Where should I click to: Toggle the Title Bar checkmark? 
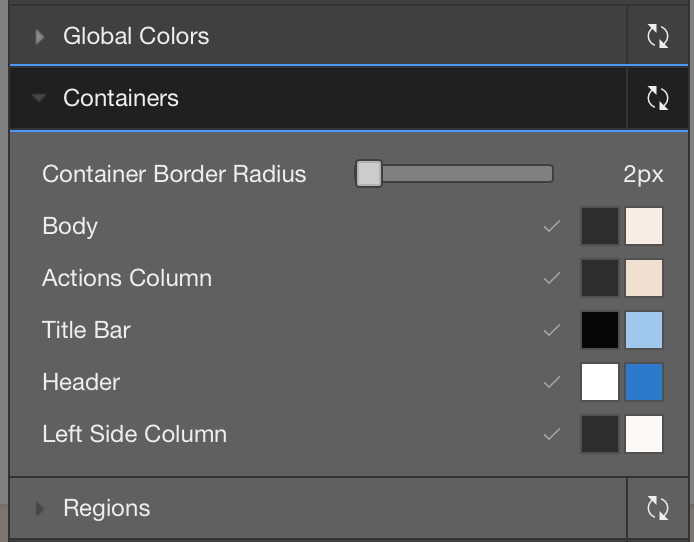(x=552, y=330)
